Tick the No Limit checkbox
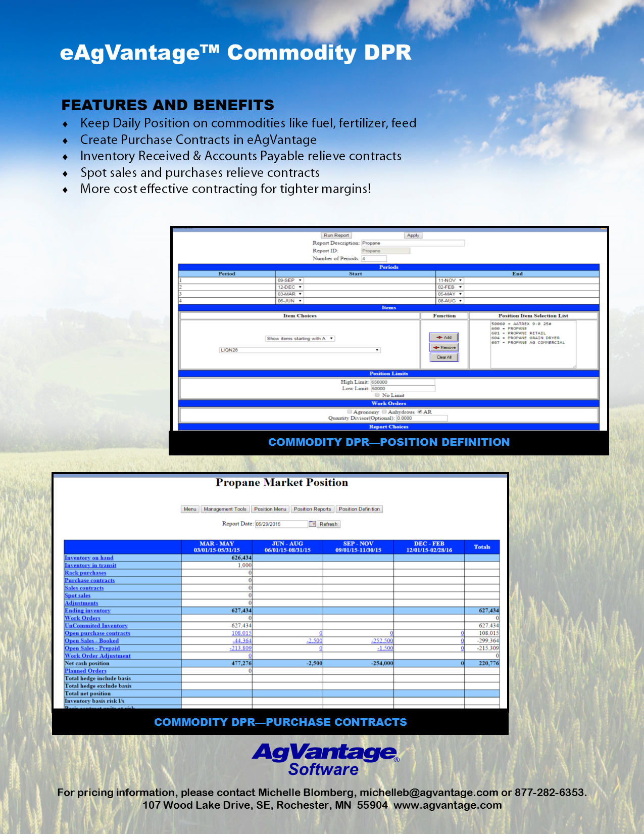644x834 pixels. pos(377,395)
